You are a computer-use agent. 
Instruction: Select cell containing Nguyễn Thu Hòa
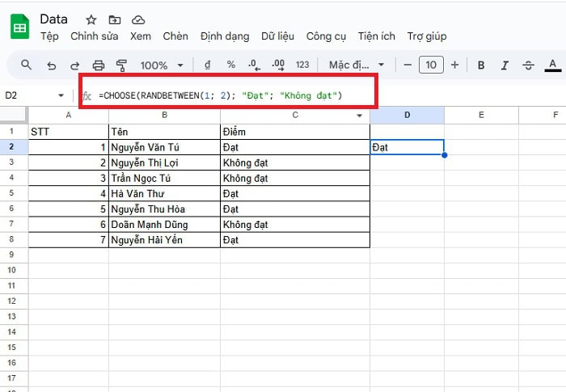pyautogui.click(x=164, y=209)
